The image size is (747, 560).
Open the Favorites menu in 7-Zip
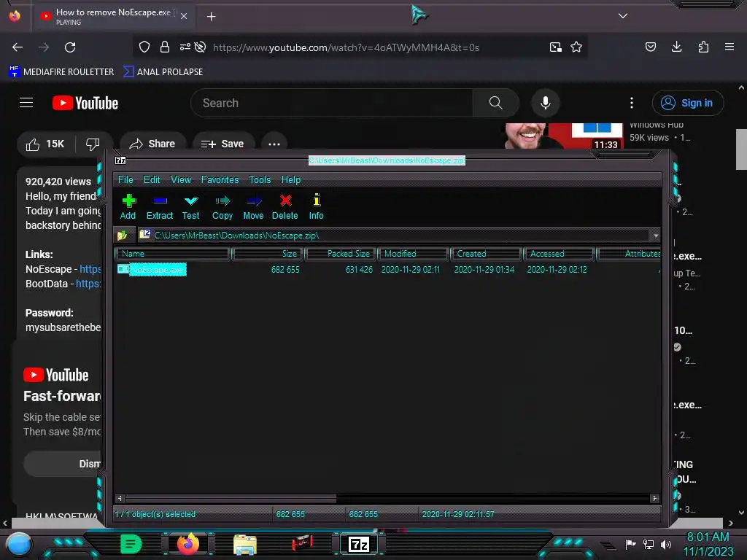(220, 179)
